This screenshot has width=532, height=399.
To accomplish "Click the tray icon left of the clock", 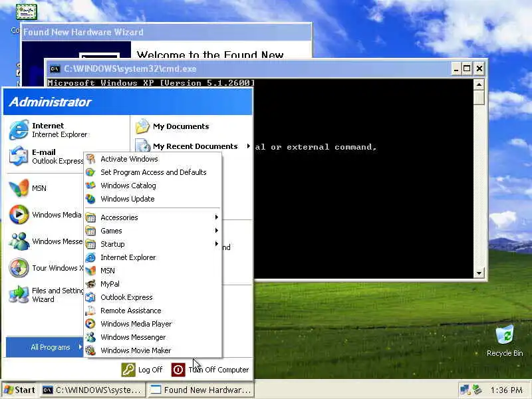I will point(477,390).
